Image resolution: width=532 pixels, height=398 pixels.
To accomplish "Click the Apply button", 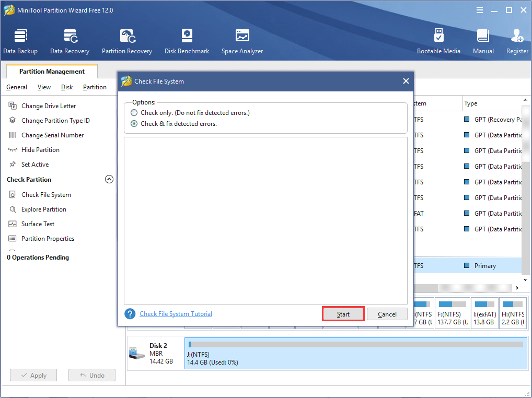I will tap(33, 376).
